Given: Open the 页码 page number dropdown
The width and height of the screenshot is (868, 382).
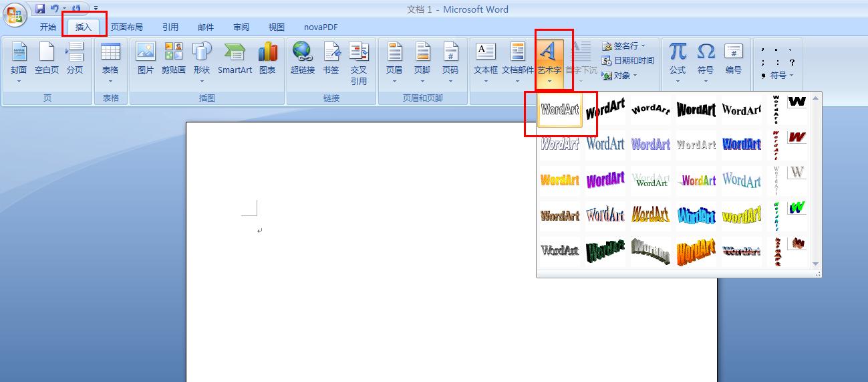Looking at the screenshot, I should point(450,81).
